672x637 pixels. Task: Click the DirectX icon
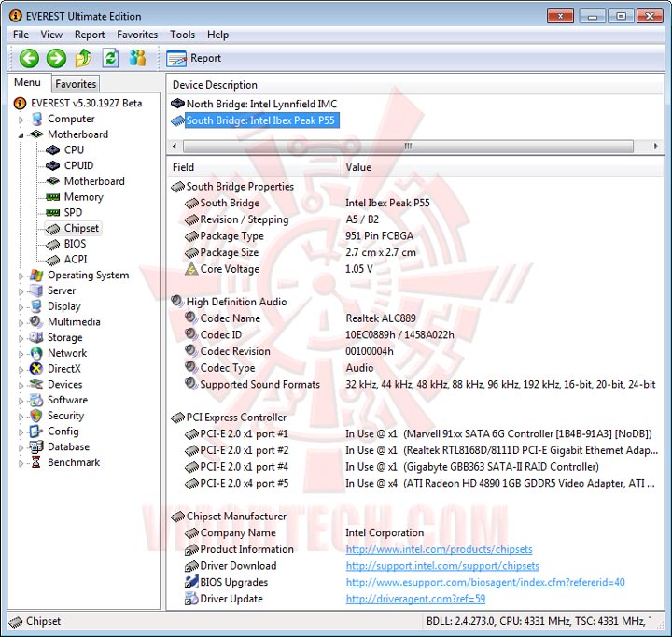(36, 369)
